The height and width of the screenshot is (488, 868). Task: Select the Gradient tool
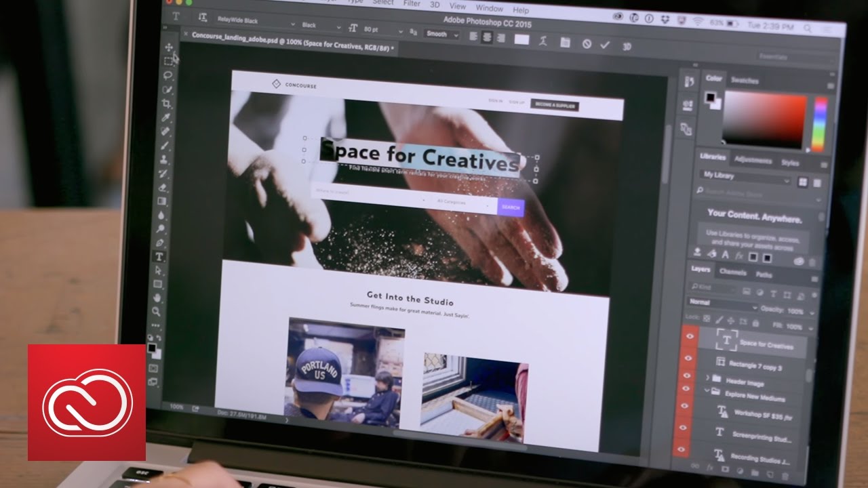tap(162, 201)
